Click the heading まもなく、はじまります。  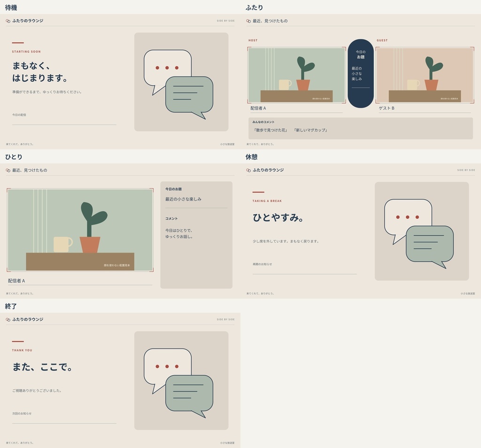pyautogui.click(x=40, y=72)
